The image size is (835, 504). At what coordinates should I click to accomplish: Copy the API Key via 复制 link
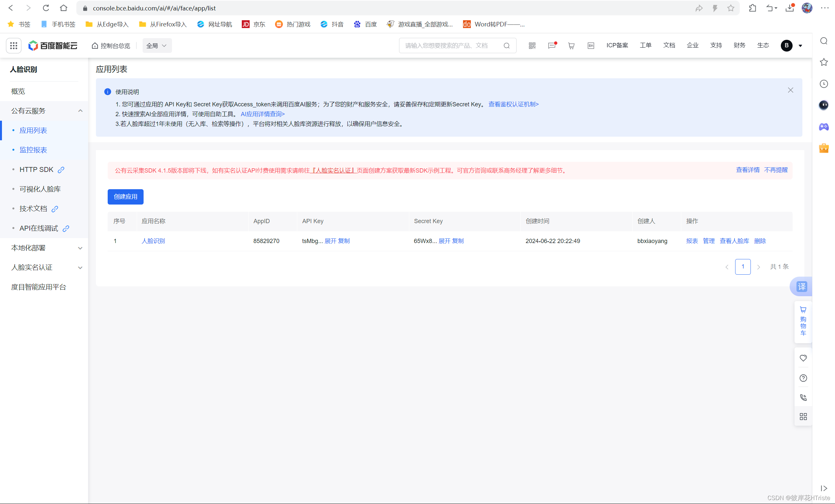click(344, 241)
